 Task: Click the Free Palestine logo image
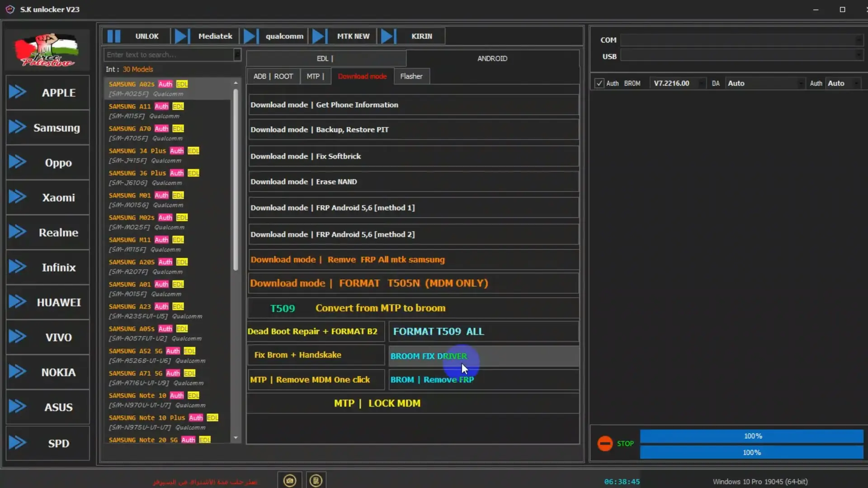47,50
